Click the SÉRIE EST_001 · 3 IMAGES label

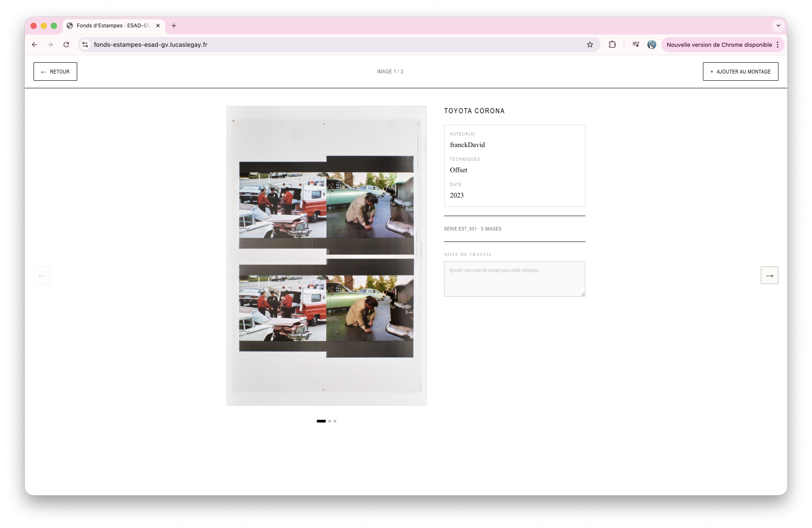472,229
